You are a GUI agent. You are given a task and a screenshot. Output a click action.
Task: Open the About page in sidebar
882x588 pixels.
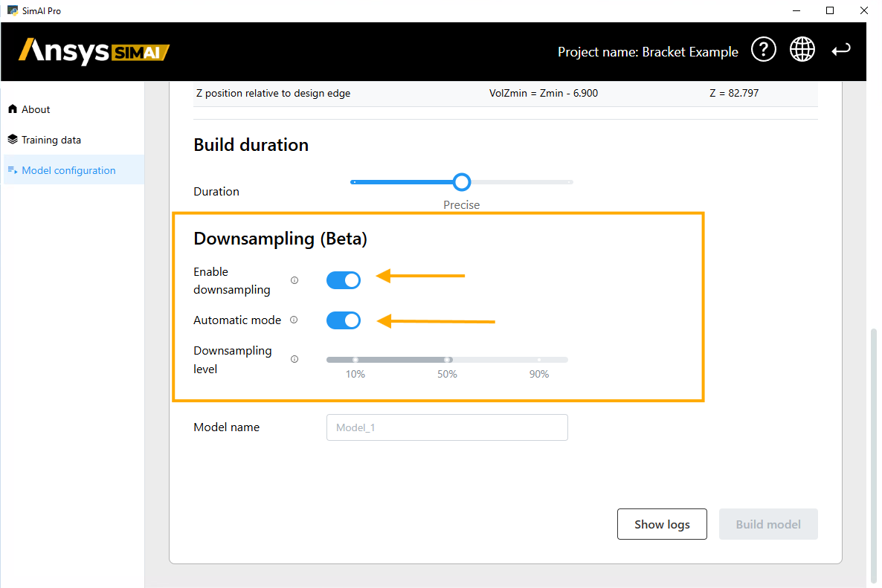(36, 109)
